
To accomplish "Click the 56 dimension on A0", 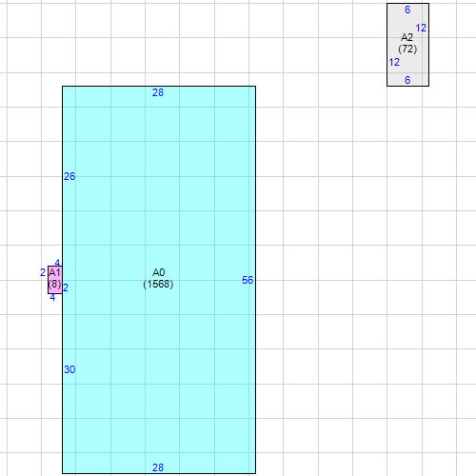I will click(x=248, y=280).
